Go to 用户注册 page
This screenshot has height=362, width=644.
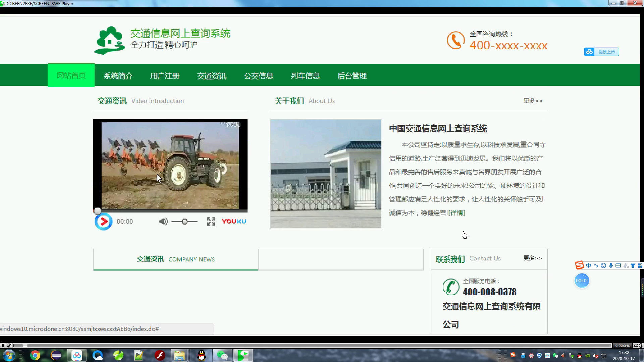click(165, 76)
